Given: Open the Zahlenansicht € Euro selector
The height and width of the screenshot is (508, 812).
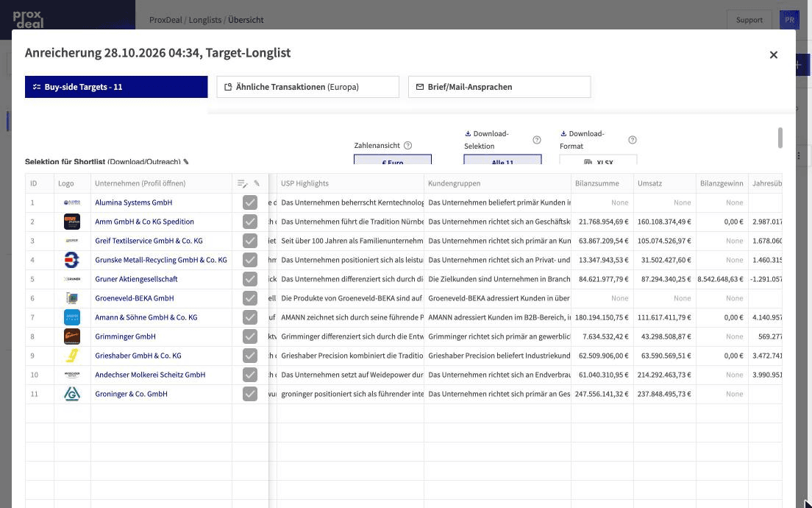Looking at the screenshot, I should (393, 160).
